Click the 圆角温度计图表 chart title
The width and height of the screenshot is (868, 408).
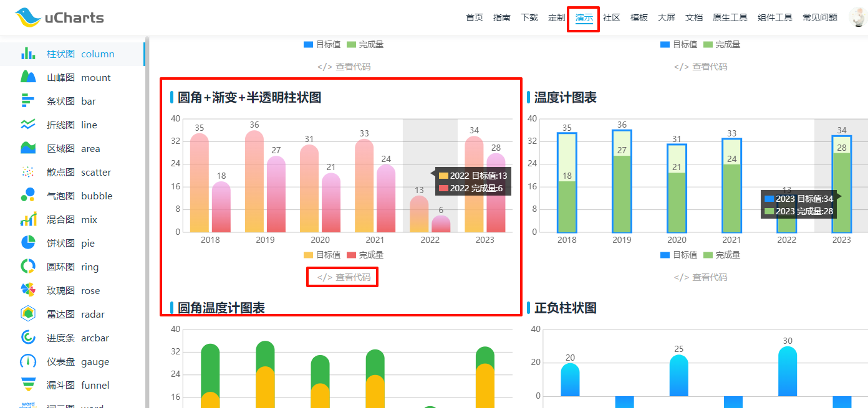coord(221,308)
